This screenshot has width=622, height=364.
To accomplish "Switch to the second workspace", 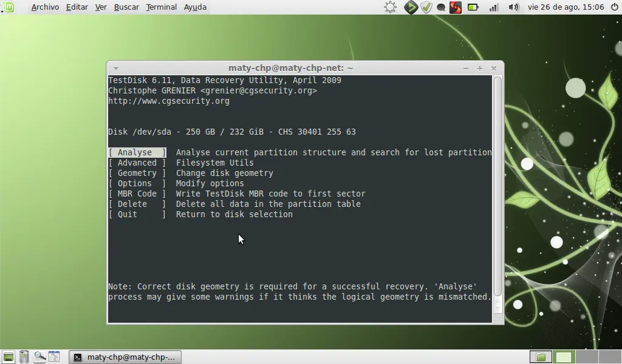I will 563,357.
